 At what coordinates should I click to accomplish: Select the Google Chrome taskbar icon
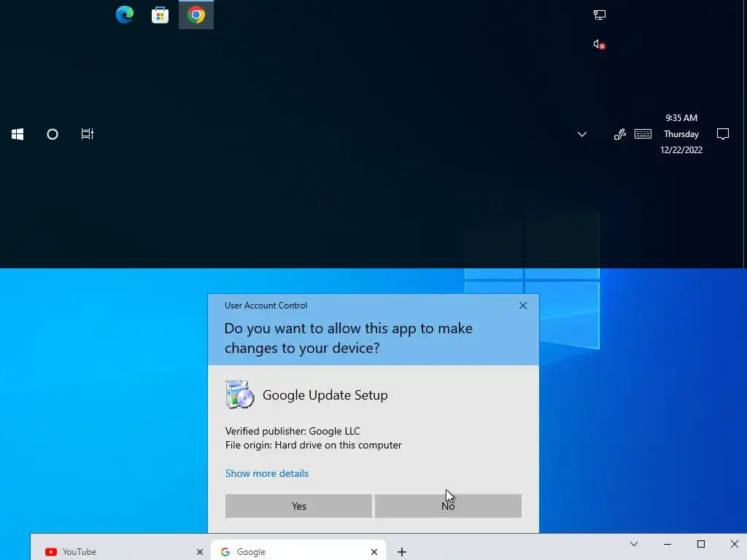coord(196,15)
